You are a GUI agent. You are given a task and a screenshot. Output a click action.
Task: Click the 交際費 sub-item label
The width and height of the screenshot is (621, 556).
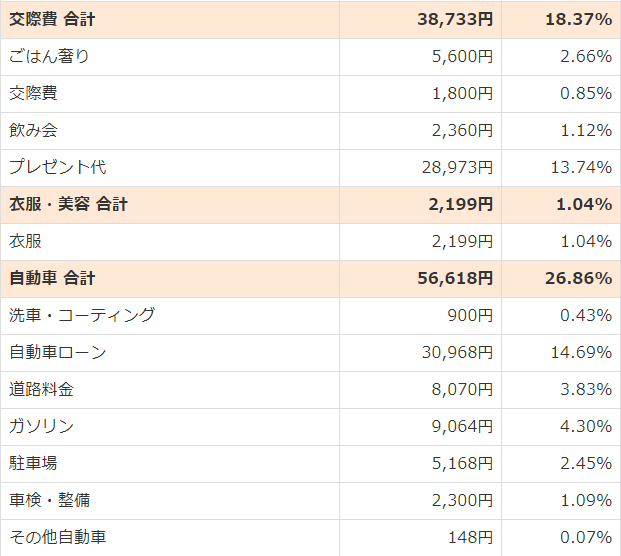point(34,93)
